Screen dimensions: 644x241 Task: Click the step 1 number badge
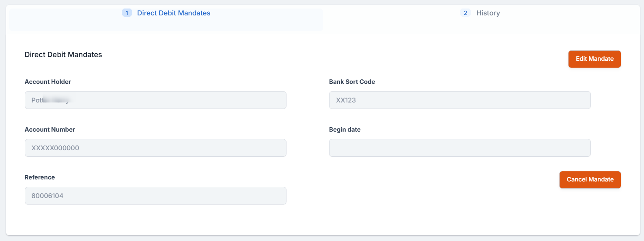pos(127,13)
